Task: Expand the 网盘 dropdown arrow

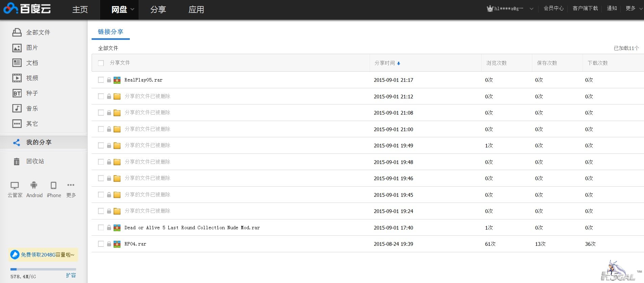Action: point(133,9)
